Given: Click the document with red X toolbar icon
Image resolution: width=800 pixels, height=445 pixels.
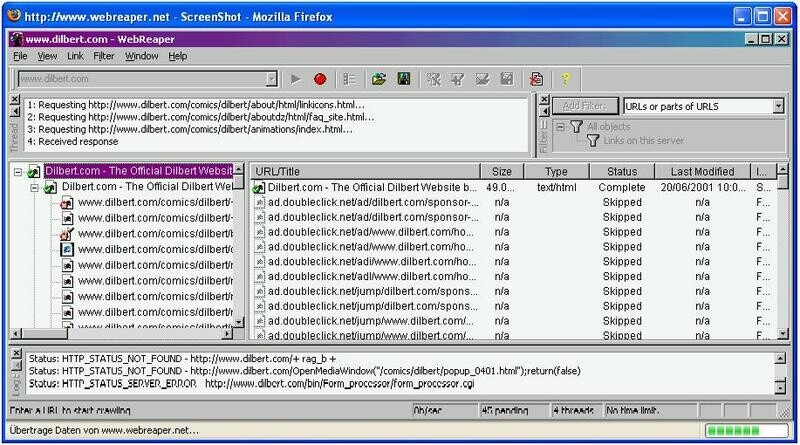Looking at the screenshot, I should point(536,79).
